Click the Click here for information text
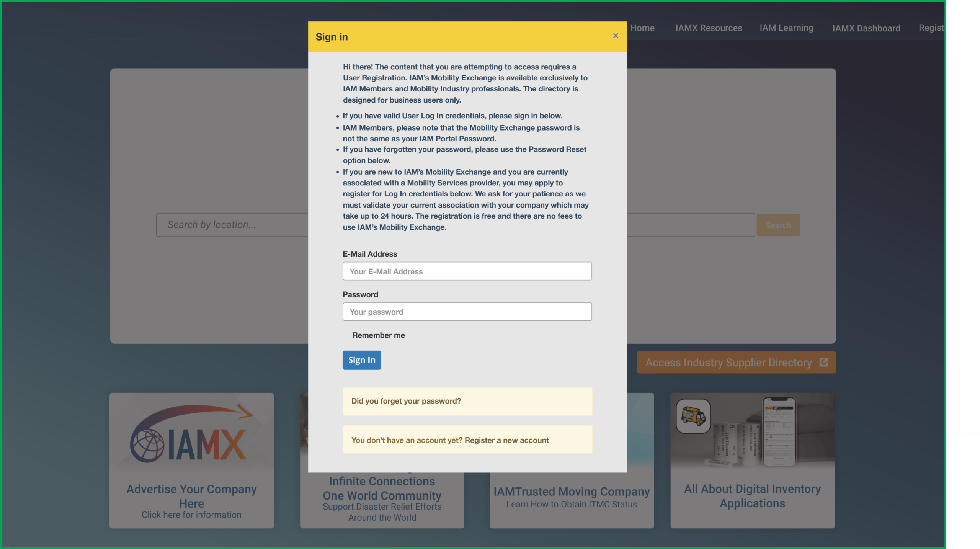The width and height of the screenshot is (980, 549). 191,515
